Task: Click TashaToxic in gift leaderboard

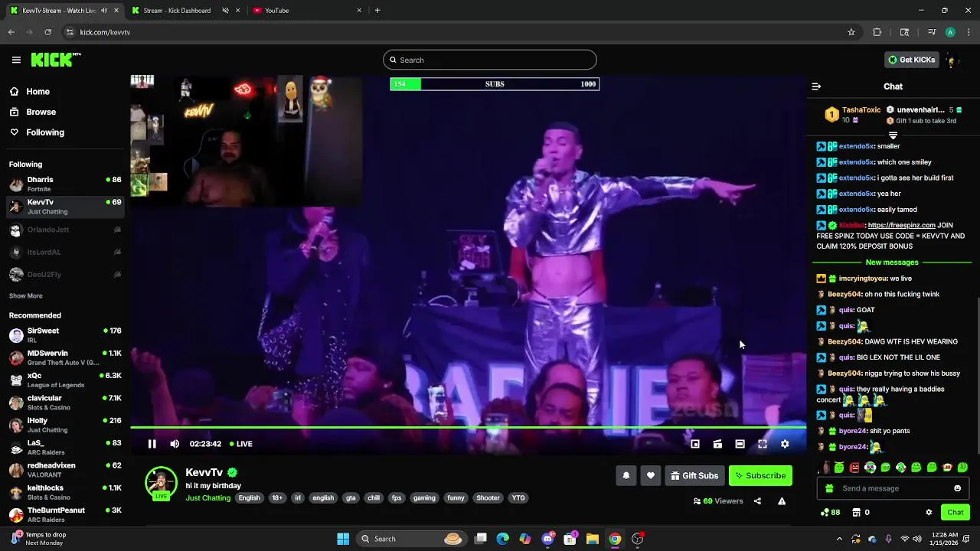Action: click(x=861, y=110)
